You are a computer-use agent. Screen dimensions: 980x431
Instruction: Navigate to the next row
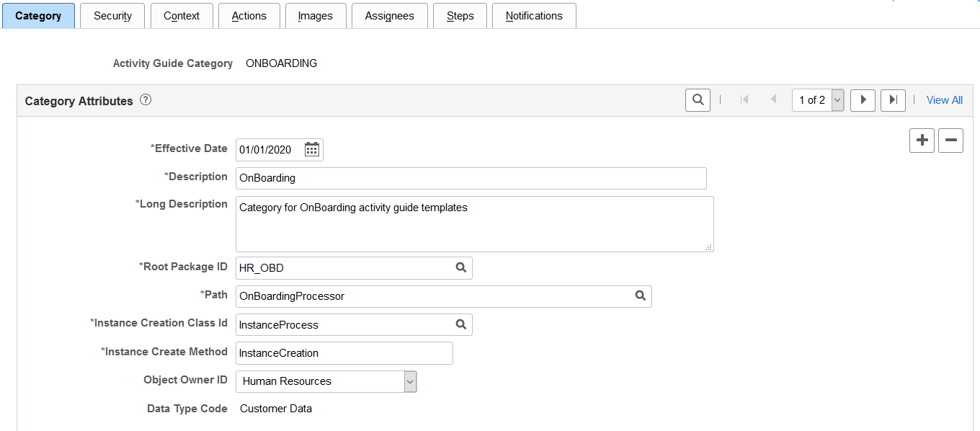[x=863, y=99]
